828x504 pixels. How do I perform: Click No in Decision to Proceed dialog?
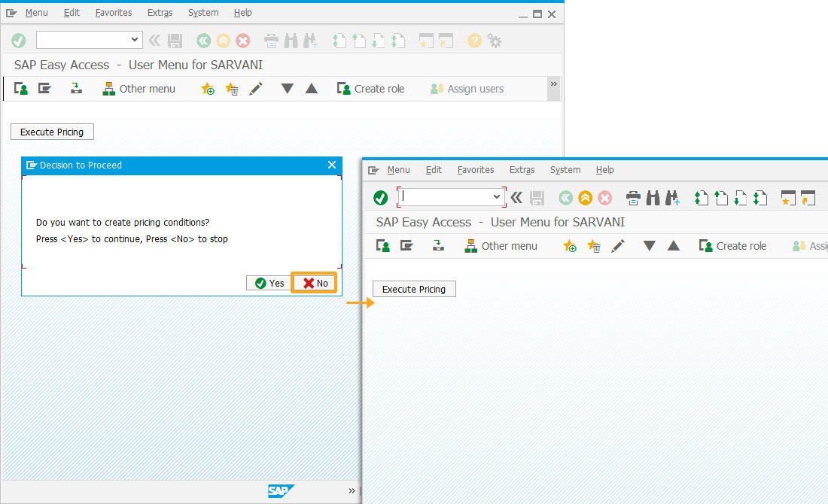[x=315, y=284]
